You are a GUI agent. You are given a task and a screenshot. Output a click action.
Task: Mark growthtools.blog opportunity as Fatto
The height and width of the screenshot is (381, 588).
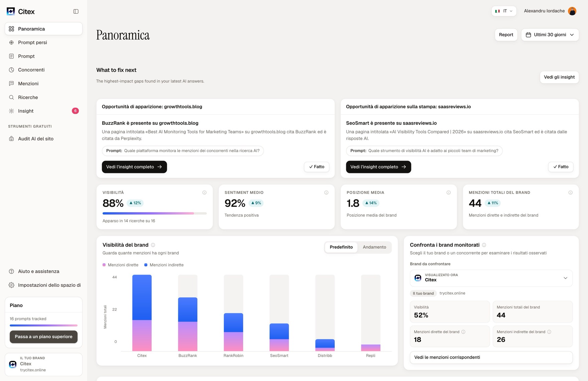point(317,167)
